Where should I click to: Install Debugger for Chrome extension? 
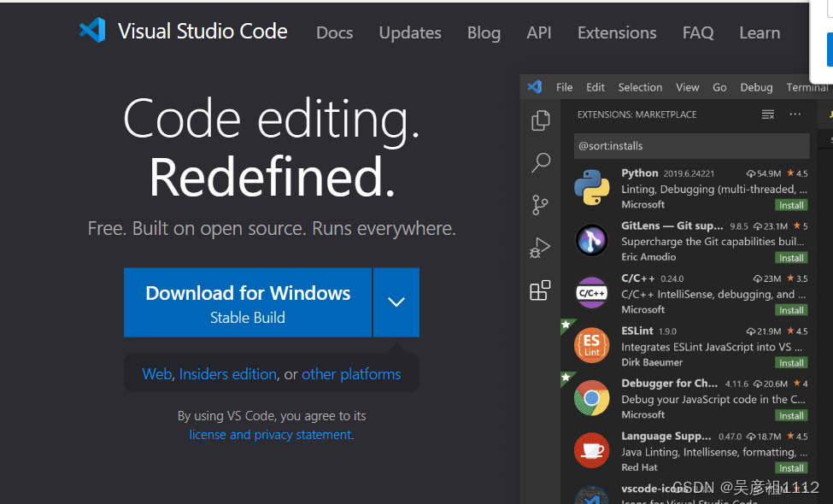(x=791, y=415)
